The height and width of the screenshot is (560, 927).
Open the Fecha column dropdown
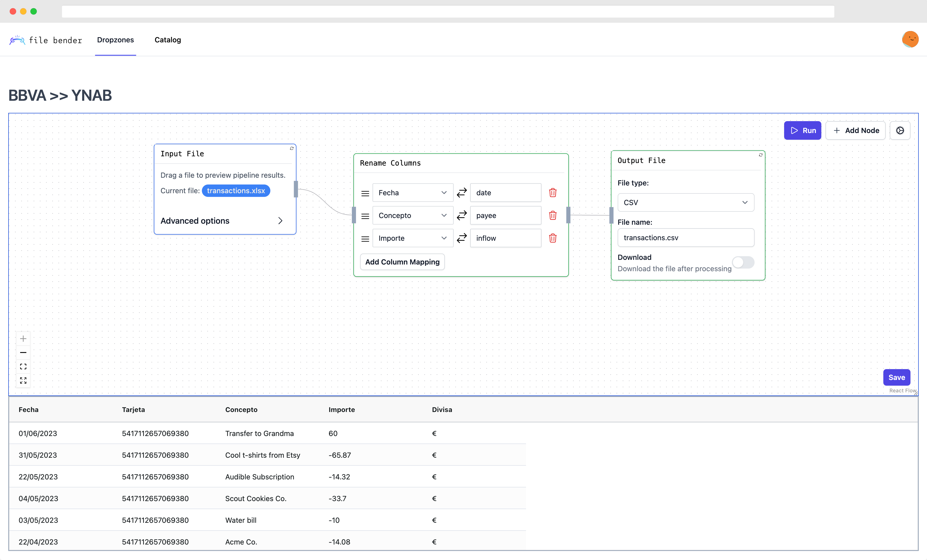[412, 192]
